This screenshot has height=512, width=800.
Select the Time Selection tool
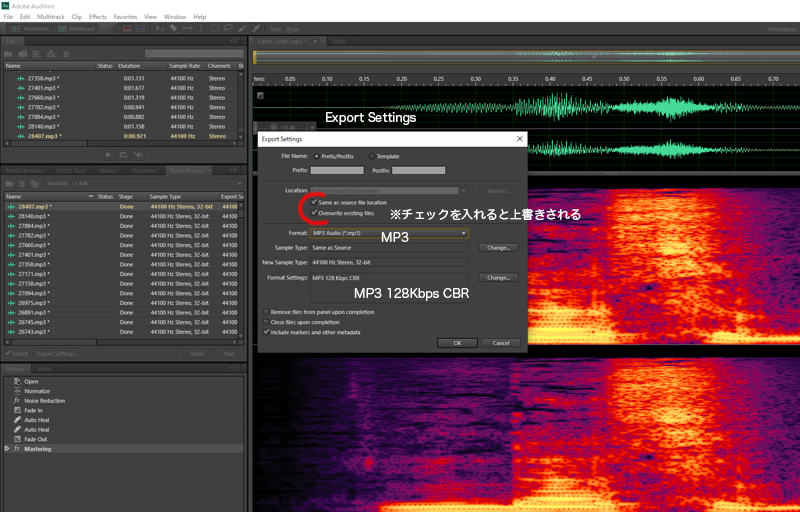[x=201, y=29]
